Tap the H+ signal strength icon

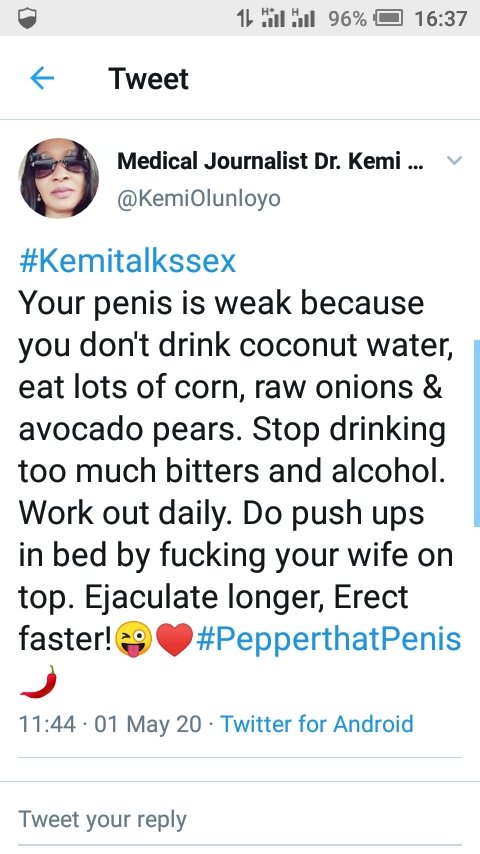(273, 19)
